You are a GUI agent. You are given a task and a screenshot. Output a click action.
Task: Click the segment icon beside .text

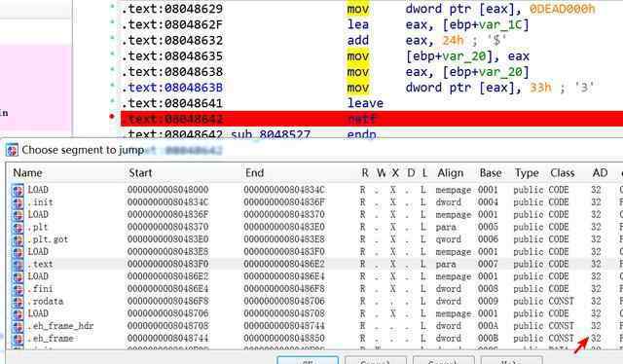(x=18, y=265)
